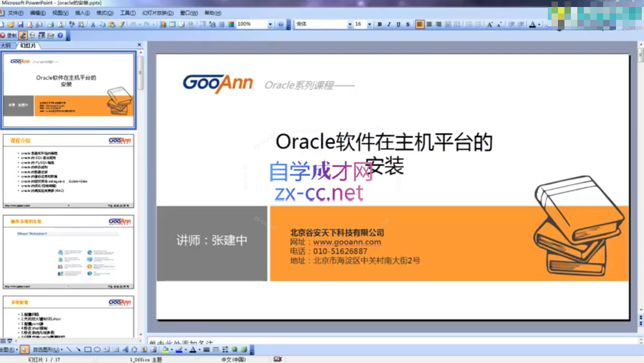Click the red 录制 record button
This screenshot has width=644, height=363.
8,35
